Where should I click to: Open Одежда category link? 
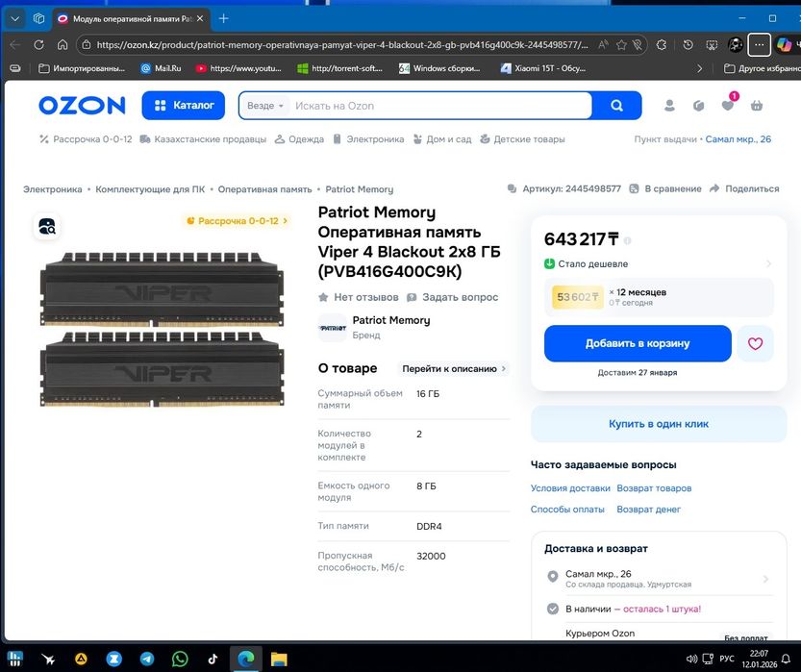click(x=299, y=138)
